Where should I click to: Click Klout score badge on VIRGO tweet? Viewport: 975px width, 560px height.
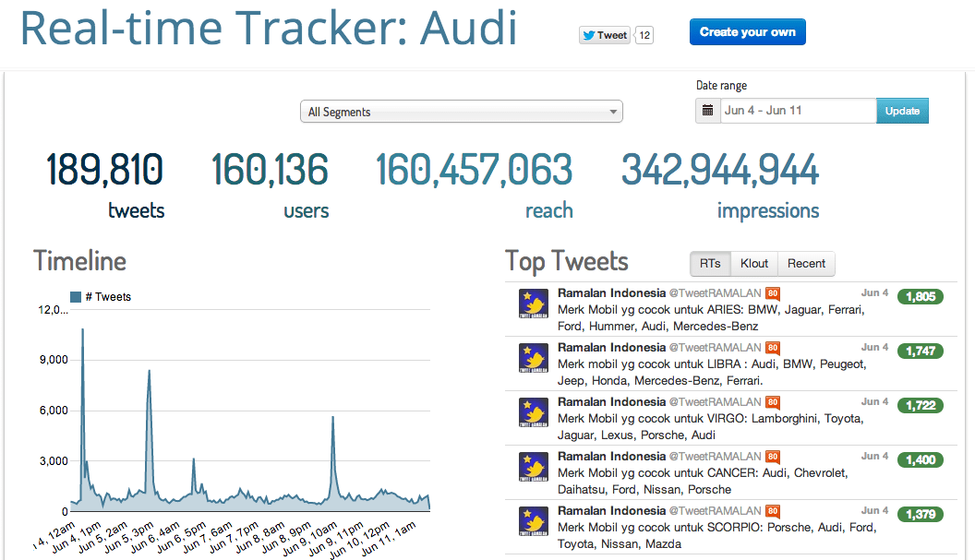[x=773, y=402]
